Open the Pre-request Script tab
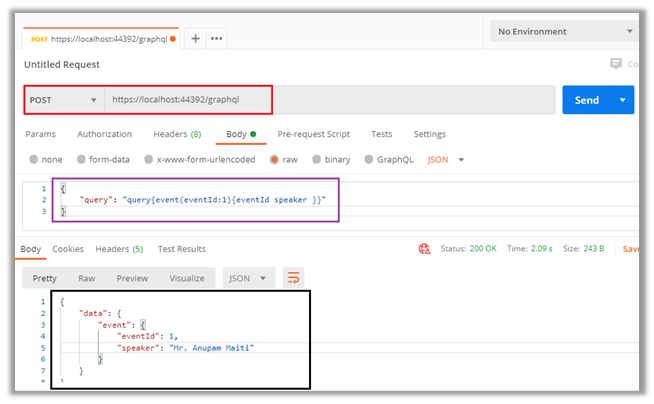654x404 pixels. coord(314,134)
